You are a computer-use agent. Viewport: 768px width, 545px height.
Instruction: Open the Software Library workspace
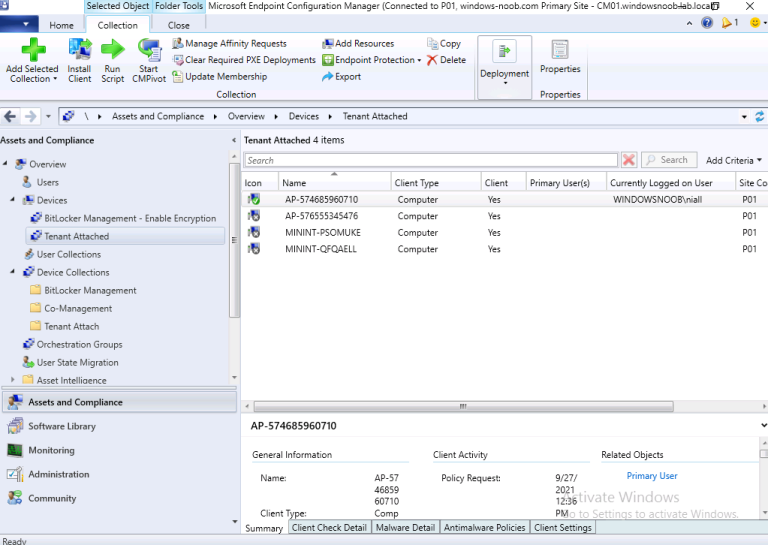pos(62,426)
